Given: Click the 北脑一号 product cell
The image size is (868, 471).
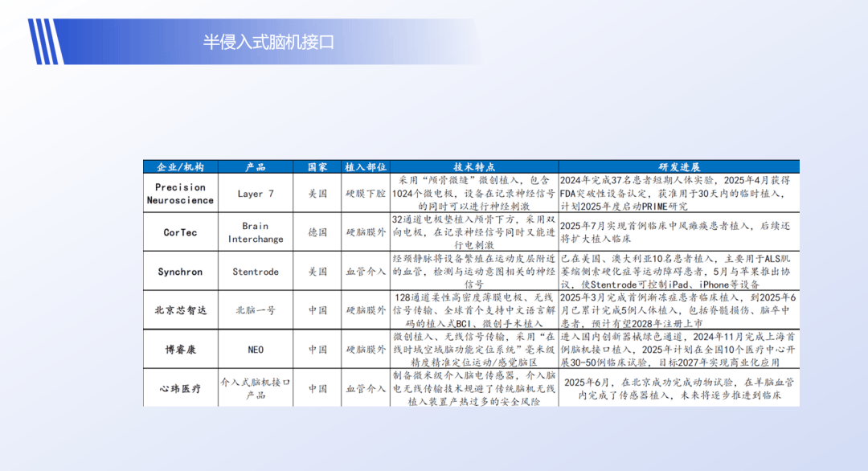Looking at the screenshot, I should [x=256, y=310].
